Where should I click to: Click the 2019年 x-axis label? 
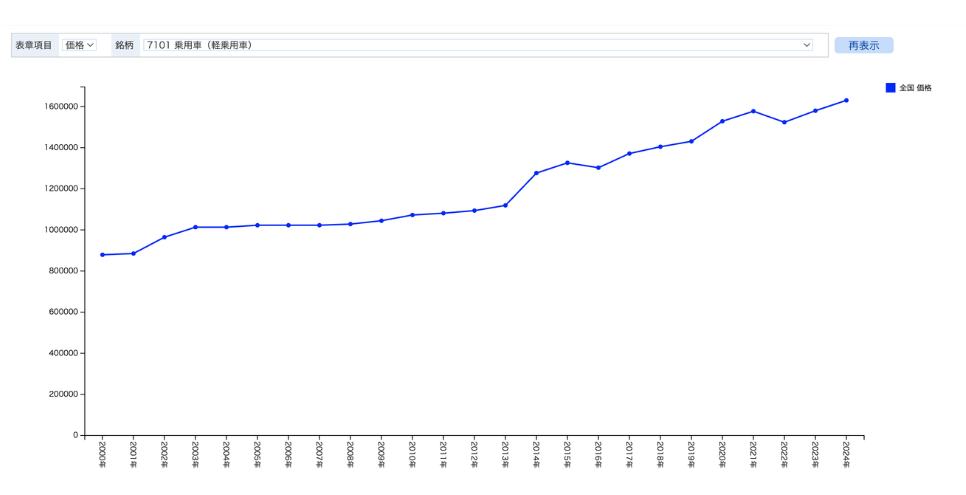click(690, 453)
